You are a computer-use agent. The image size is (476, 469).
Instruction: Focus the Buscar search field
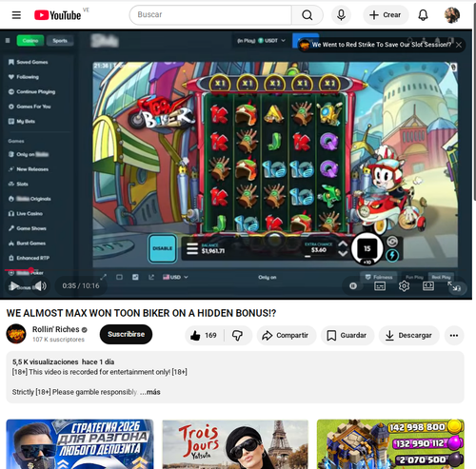point(210,15)
